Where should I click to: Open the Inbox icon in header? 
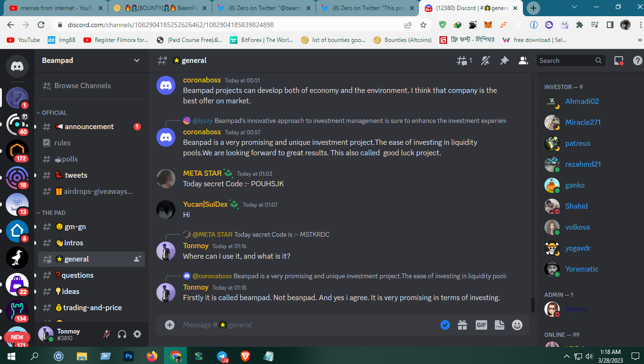(x=619, y=61)
